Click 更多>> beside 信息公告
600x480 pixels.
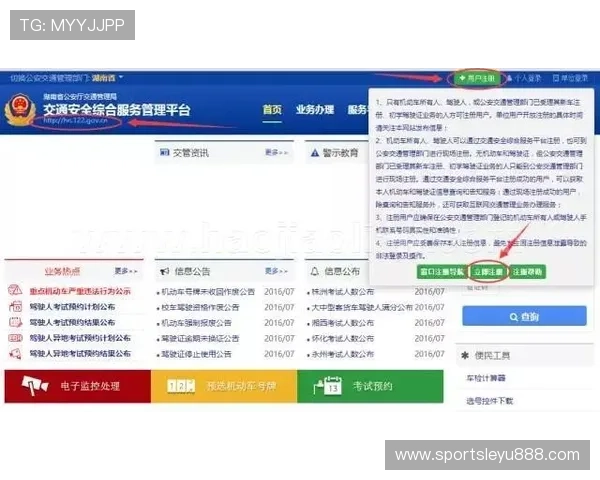point(276,271)
